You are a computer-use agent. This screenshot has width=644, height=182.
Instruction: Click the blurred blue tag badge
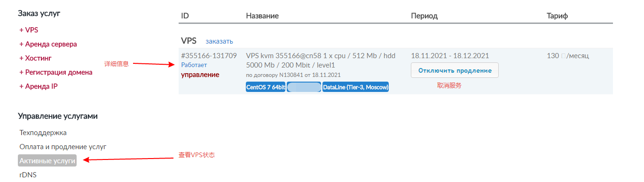pyautogui.click(x=304, y=87)
